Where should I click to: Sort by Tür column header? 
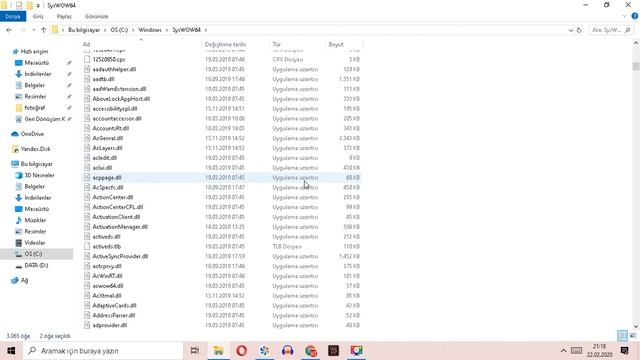click(298, 44)
